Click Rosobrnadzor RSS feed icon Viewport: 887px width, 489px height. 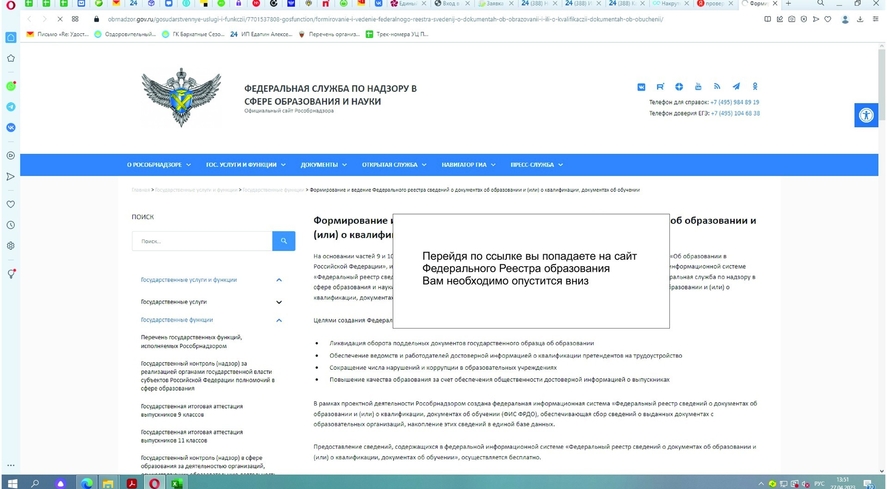(x=717, y=87)
